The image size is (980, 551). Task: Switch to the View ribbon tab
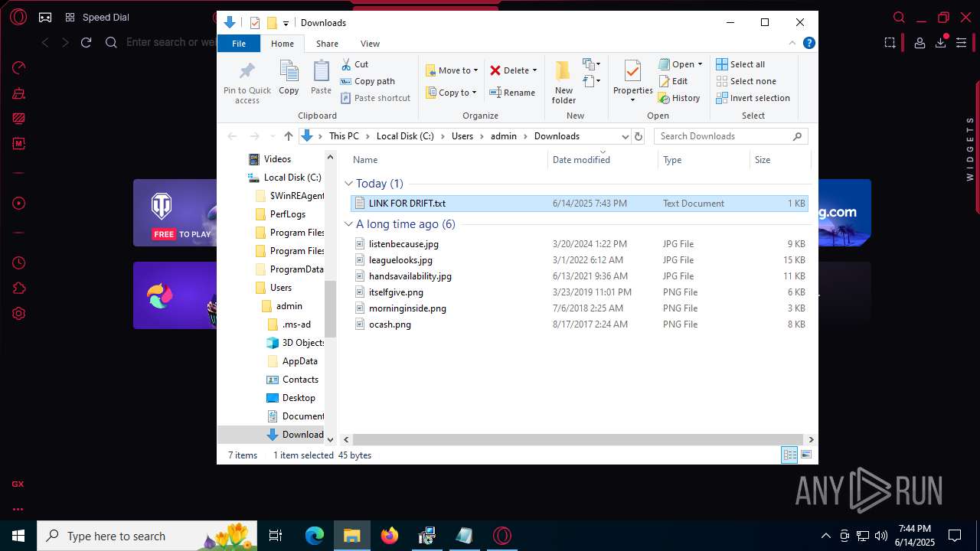click(x=370, y=44)
